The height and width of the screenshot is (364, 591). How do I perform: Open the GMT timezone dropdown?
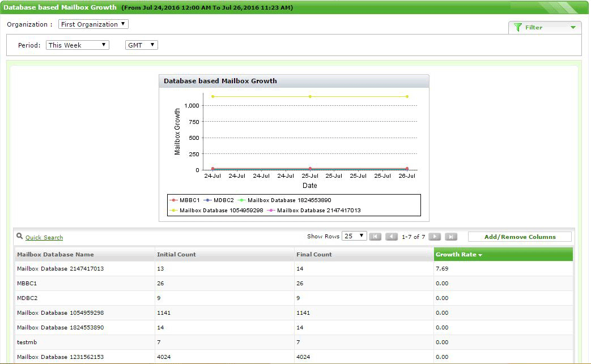pos(141,45)
